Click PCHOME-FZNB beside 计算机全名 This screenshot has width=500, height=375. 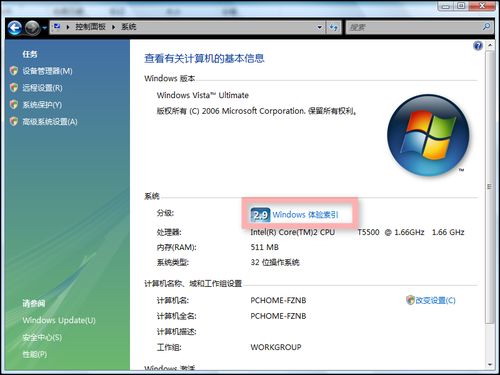click(278, 316)
